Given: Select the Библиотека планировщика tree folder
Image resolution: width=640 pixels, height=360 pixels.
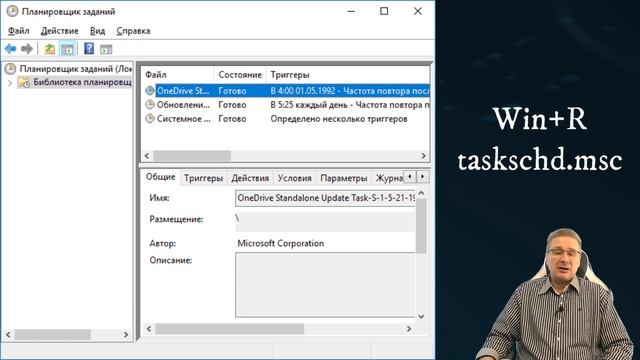Looking at the screenshot, I should pyautogui.click(x=82, y=82).
